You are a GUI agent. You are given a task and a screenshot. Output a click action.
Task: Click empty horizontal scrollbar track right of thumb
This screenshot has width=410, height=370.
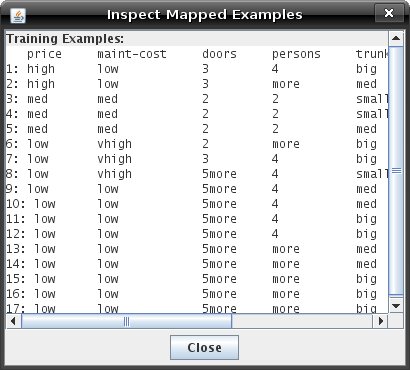(302, 321)
